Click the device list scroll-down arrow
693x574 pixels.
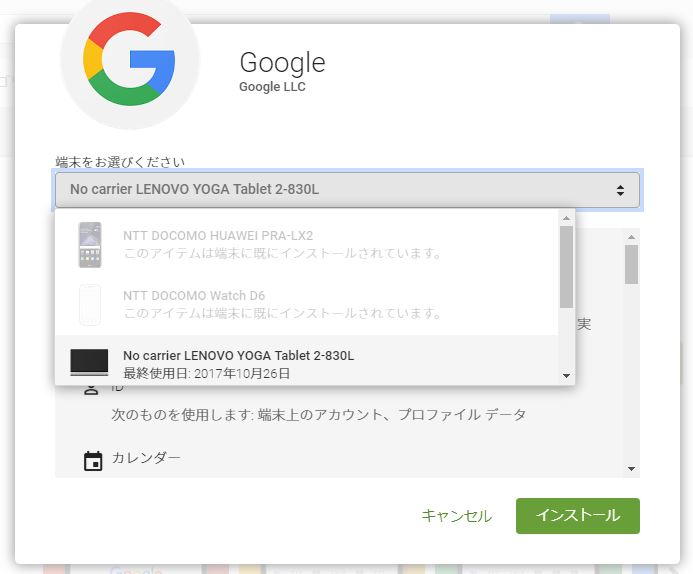[x=566, y=376]
